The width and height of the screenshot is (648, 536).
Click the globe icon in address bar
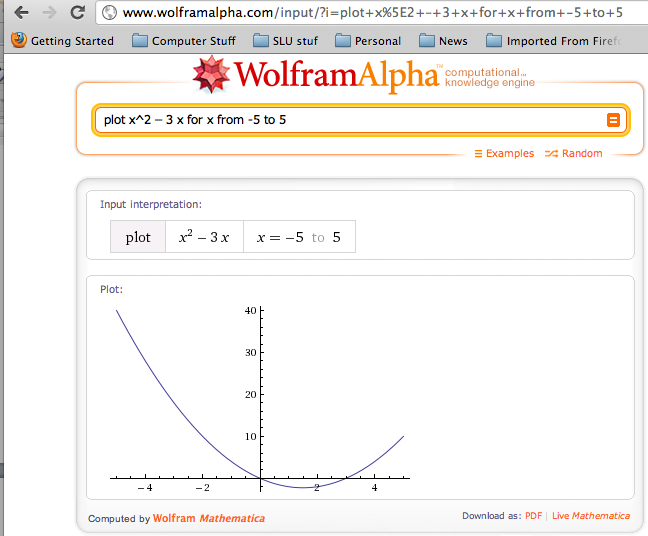[111, 13]
